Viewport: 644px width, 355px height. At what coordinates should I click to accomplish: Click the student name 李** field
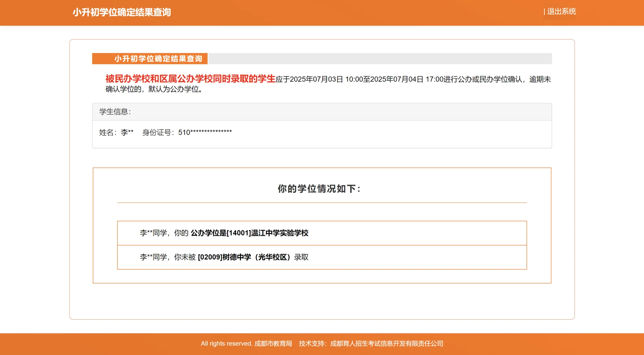pos(127,133)
